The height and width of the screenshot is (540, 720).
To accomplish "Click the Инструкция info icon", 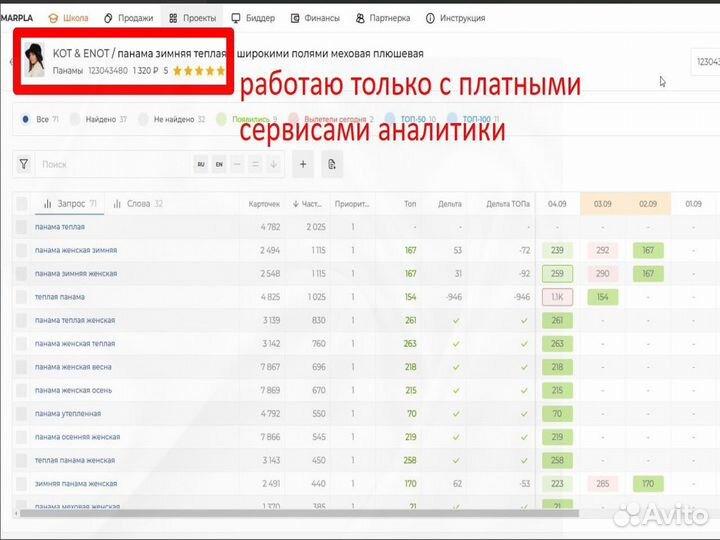I will (x=430, y=18).
